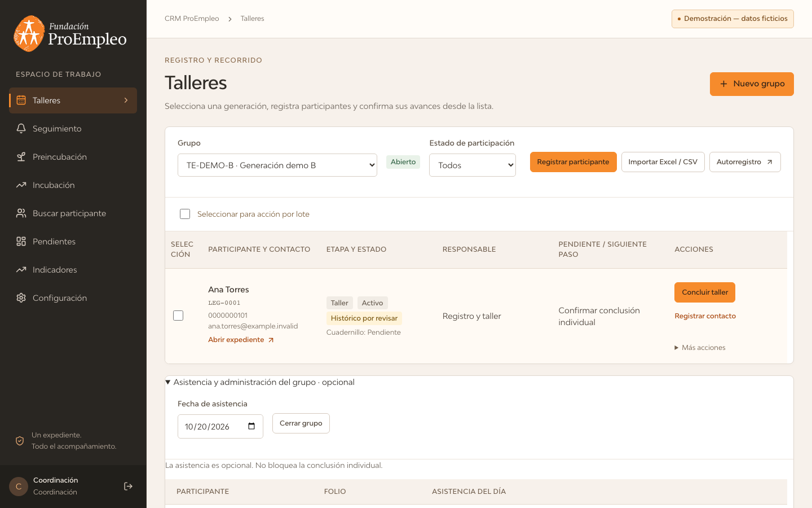The height and width of the screenshot is (508, 812).
Task: Open the Grupo dropdown
Action: click(x=277, y=165)
